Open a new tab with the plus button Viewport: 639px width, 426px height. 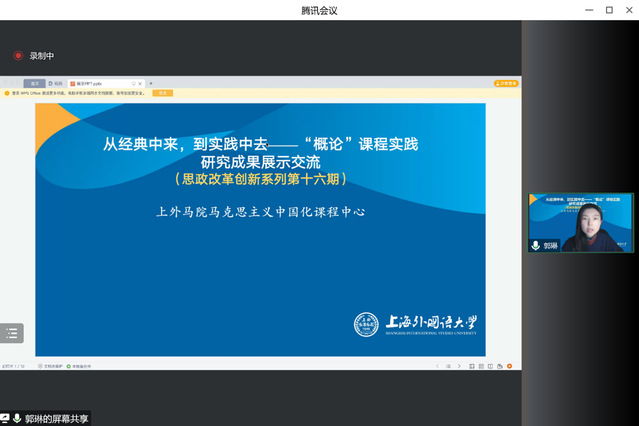(151, 83)
